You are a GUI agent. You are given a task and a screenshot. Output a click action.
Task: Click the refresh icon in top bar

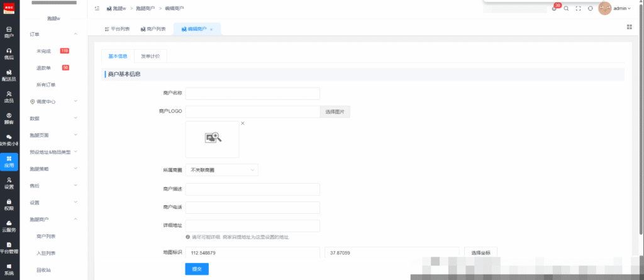click(590, 8)
